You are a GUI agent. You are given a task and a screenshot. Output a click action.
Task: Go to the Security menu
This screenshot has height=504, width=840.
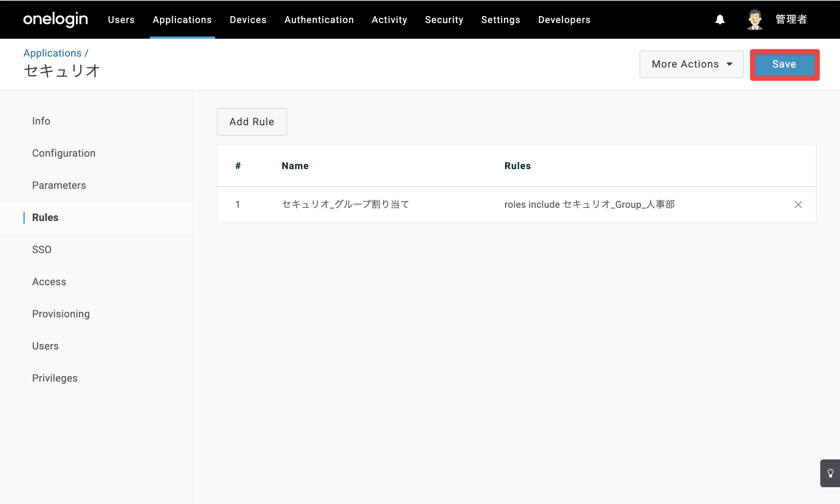coord(444,20)
